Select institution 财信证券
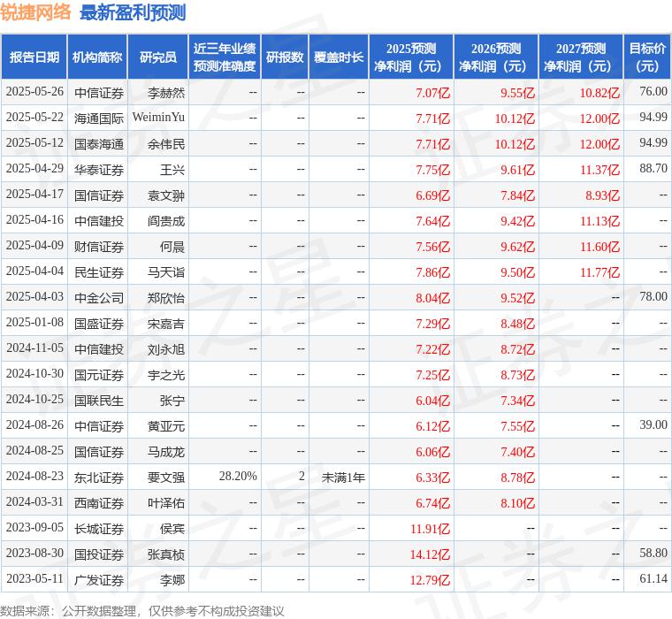The height and width of the screenshot is (619, 672). coord(99,247)
